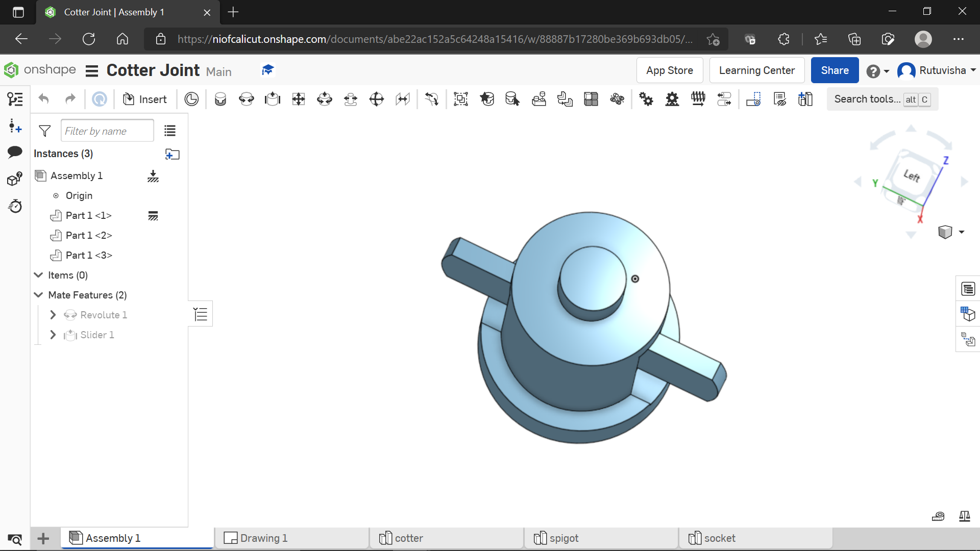Click the Rack and pinion relation icon
This screenshot has height=551, width=980.
tap(672, 99)
